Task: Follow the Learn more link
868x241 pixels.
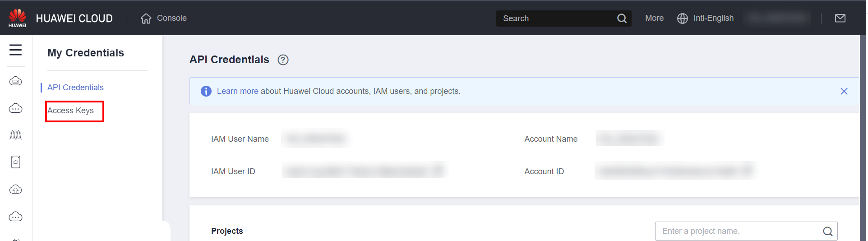Action: pos(237,91)
